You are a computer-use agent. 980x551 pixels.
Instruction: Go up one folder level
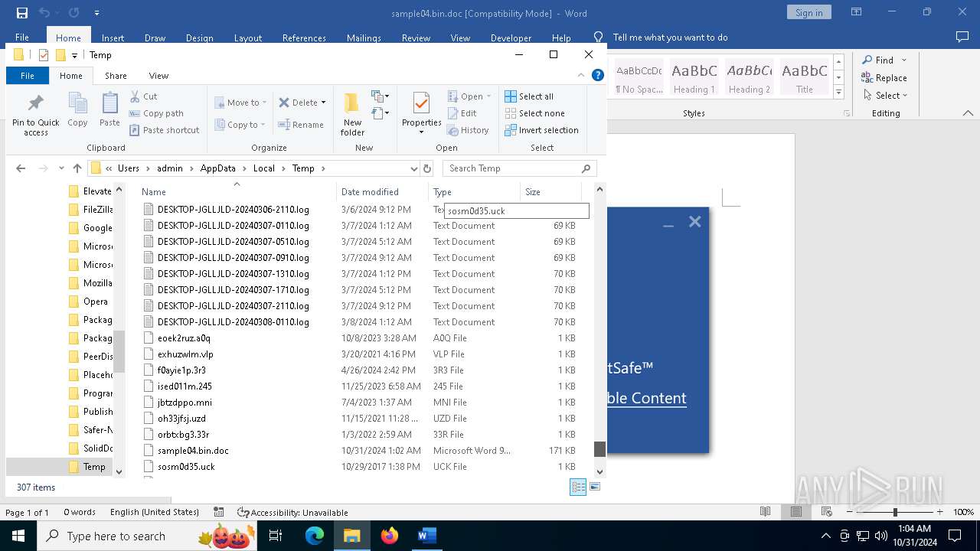(x=77, y=168)
